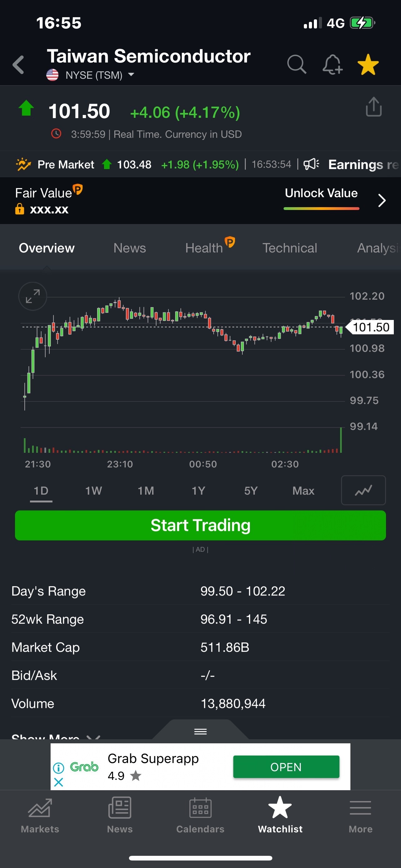This screenshot has width=401, height=868.
Task: Tap the 4G battery status indicator
Action: tap(362, 23)
